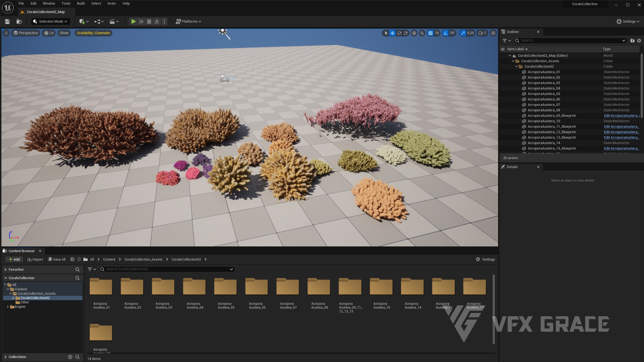Open the Actor menu
The height and width of the screenshot is (362, 644).
112,3
